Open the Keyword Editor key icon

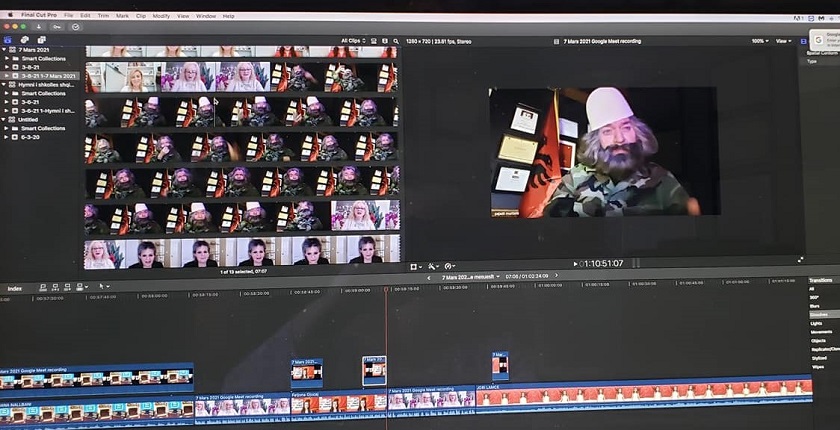click(57, 26)
